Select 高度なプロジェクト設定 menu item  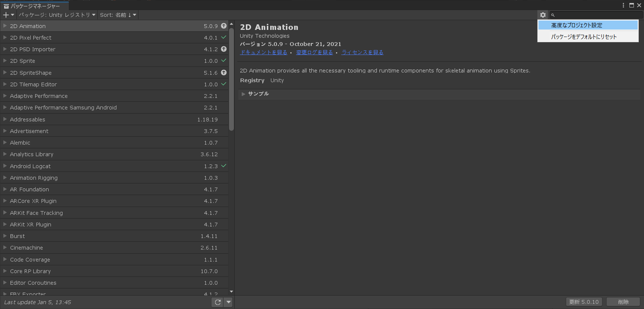tap(588, 25)
